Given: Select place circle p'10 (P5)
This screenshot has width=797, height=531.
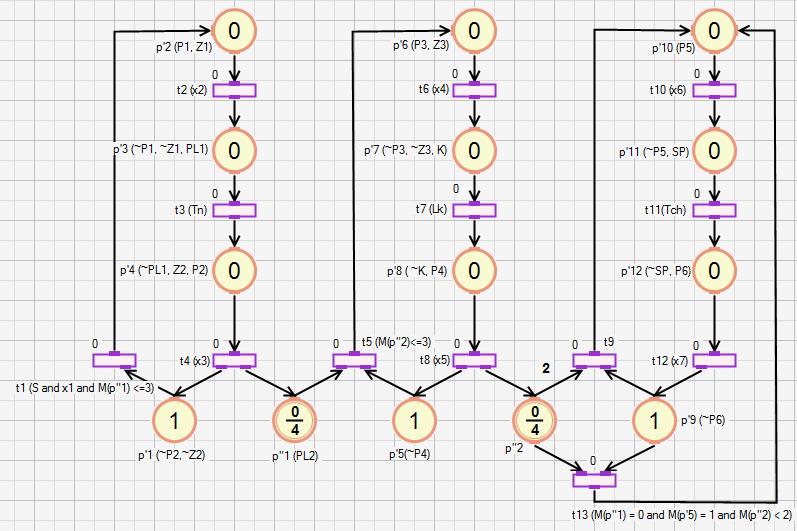Looking at the screenshot, I should (714, 30).
